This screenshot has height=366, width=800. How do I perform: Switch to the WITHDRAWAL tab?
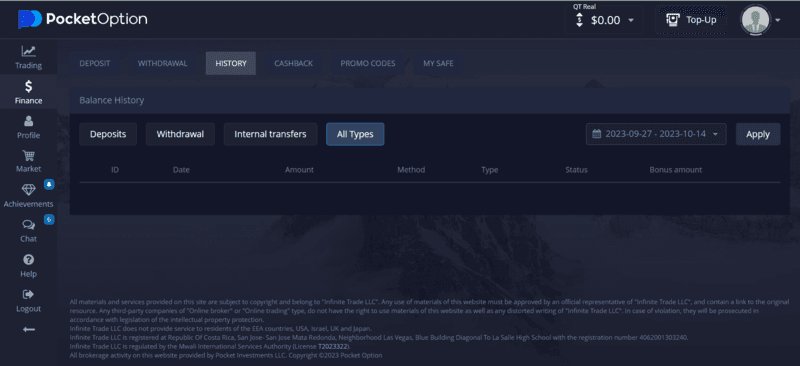click(163, 64)
